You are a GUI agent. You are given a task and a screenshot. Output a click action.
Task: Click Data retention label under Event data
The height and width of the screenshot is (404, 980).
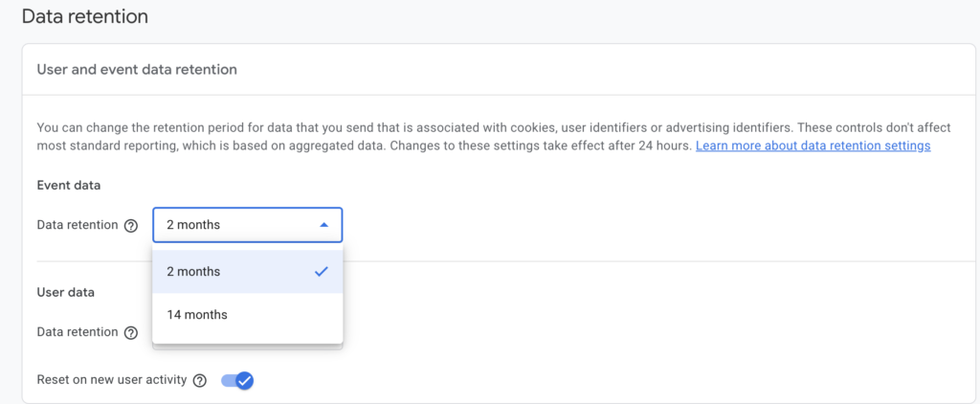(x=77, y=225)
